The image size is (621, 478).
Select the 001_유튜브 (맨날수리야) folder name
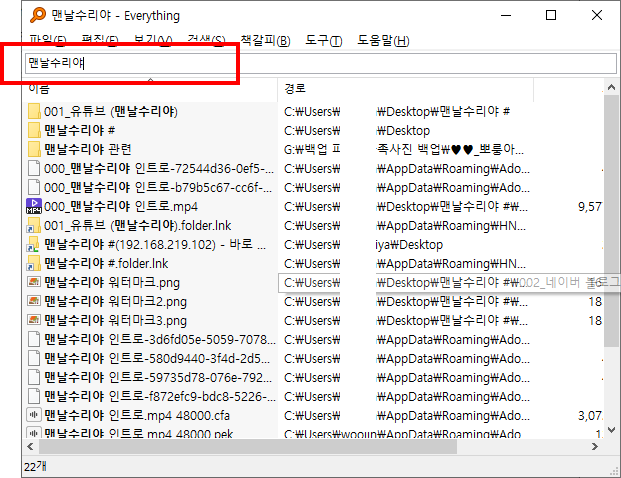(110, 112)
